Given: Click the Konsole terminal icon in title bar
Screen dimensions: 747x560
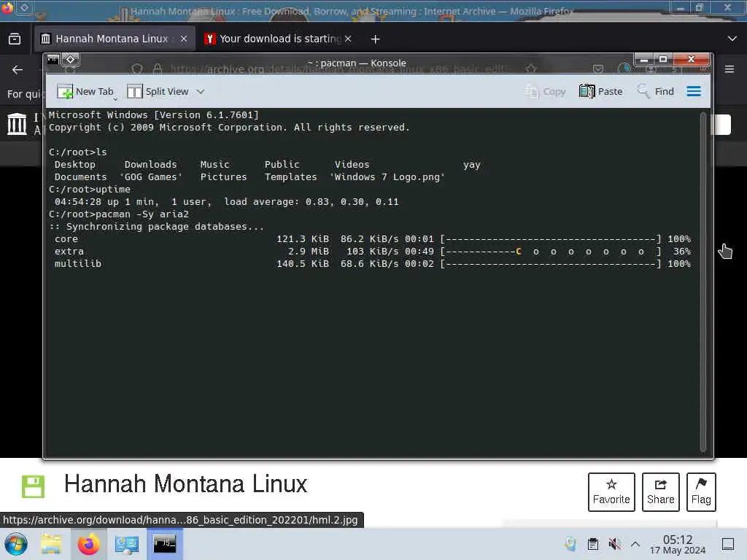Looking at the screenshot, I should coord(53,60).
